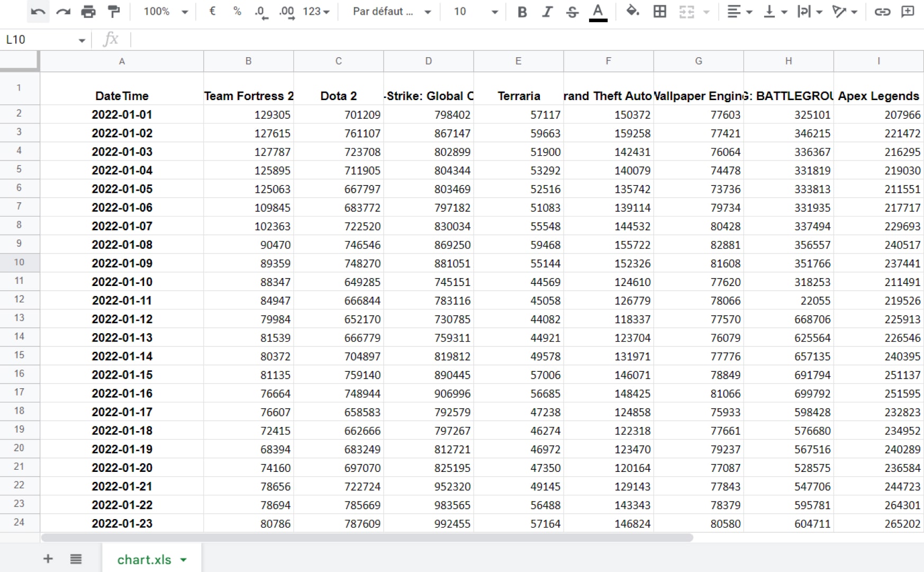Open the fill color bucket
This screenshot has height=572, width=924.
click(x=633, y=11)
